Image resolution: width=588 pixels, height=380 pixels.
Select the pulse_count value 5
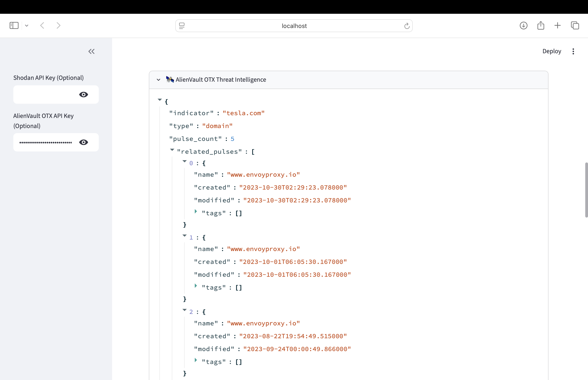pyautogui.click(x=232, y=139)
